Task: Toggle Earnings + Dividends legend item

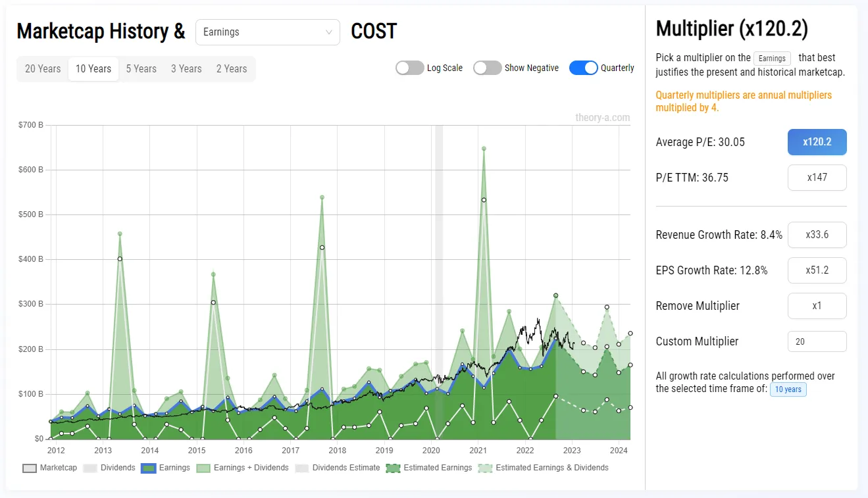Action: [243, 468]
